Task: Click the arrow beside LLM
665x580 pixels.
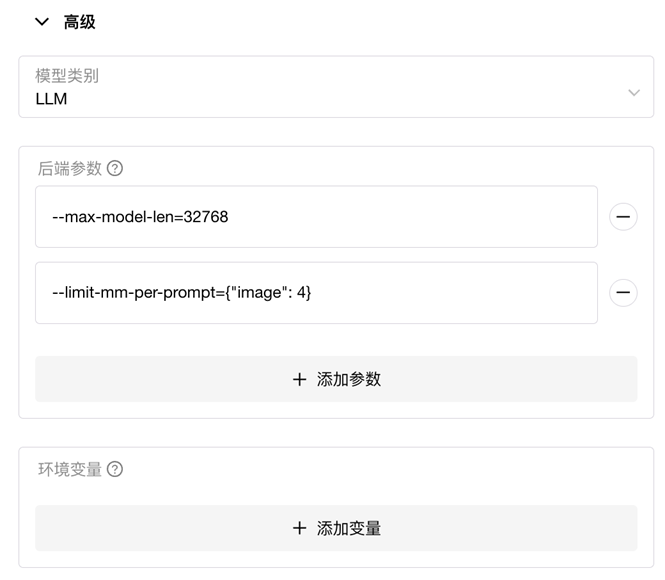Action: click(x=634, y=92)
